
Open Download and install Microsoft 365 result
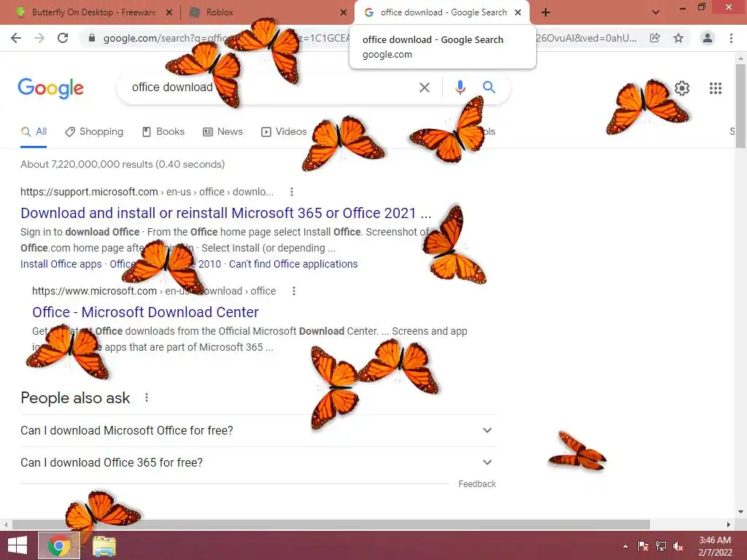tap(226, 213)
